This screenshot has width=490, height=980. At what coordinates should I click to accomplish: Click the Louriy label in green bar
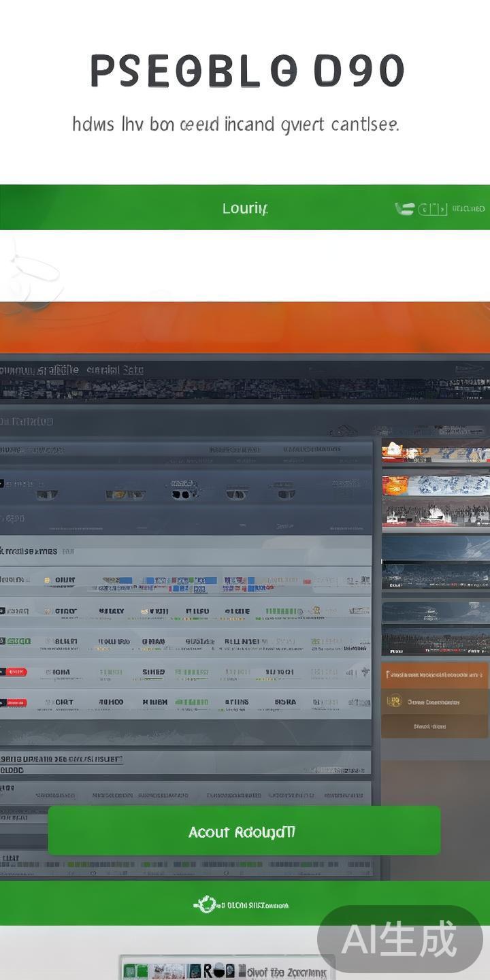coord(245,208)
